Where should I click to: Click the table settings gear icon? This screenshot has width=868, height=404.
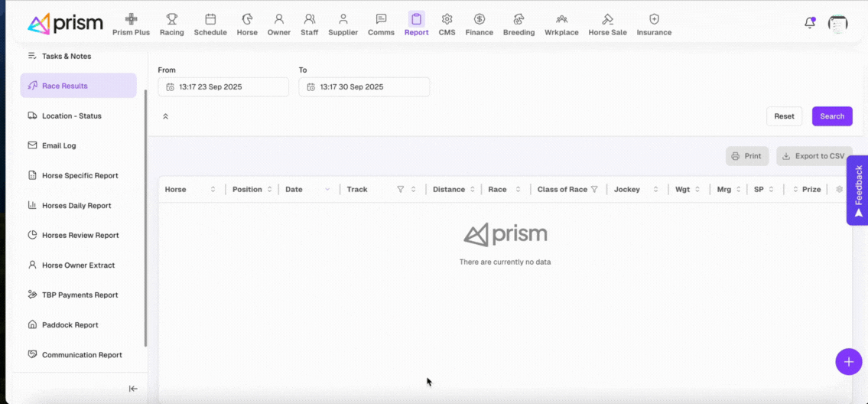click(840, 190)
